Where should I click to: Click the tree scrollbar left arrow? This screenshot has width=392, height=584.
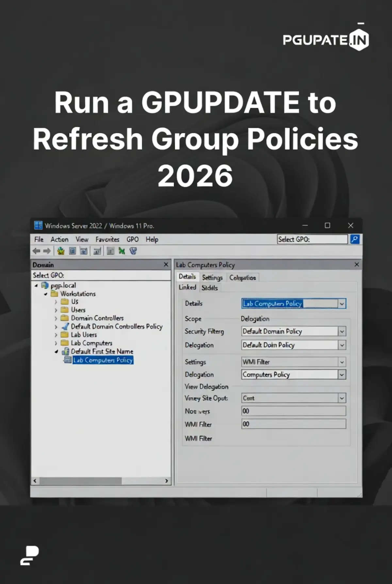coord(35,481)
